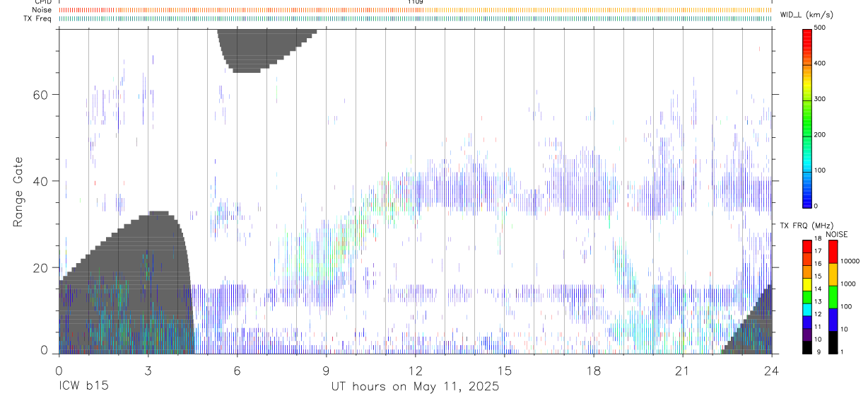868x401 pixels.
Task: Click the '40' tick on Range Gate axis
Action: click(x=41, y=181)
